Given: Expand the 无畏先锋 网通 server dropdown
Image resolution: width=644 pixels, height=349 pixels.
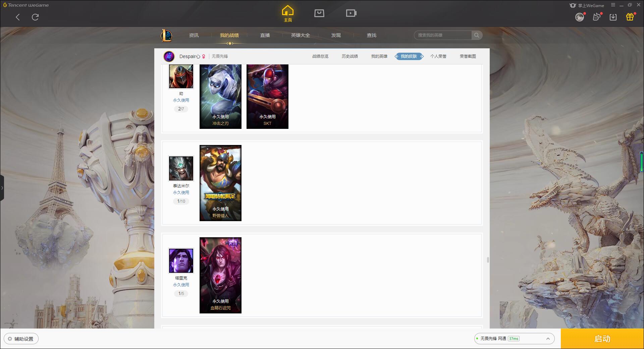Looking at the screenshot, I should (514, 339).
